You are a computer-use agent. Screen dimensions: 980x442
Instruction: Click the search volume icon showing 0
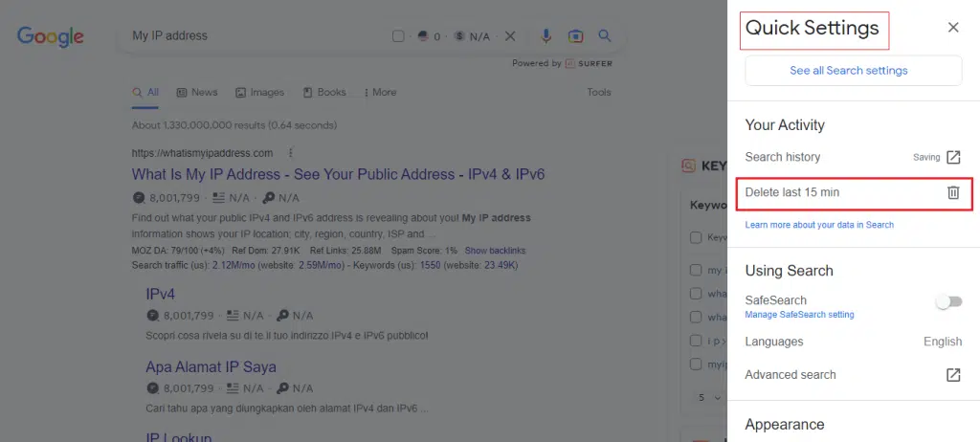[422, 36]
